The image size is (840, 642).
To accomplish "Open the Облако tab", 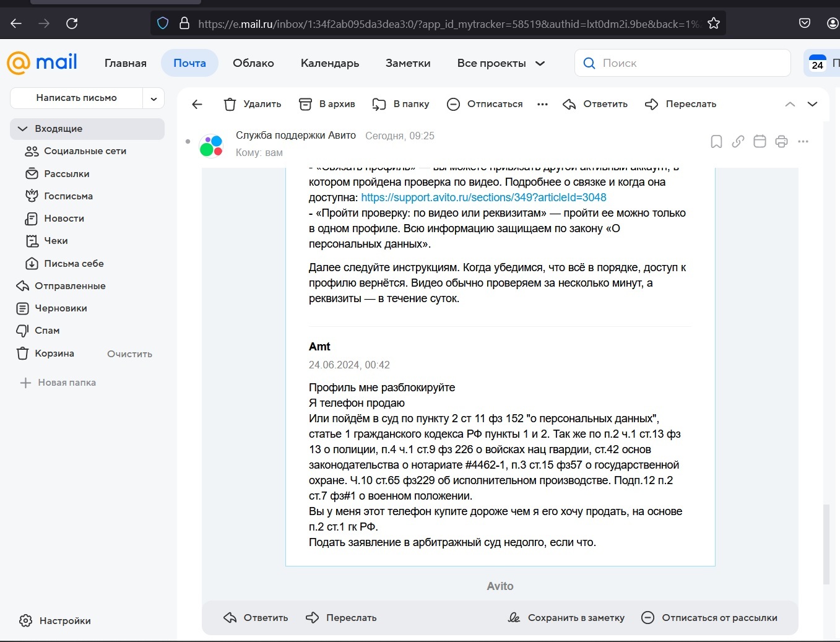I will [x=253, y=63].
